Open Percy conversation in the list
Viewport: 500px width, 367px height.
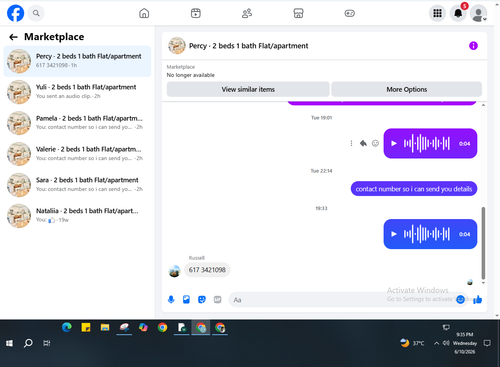[77, 61]
